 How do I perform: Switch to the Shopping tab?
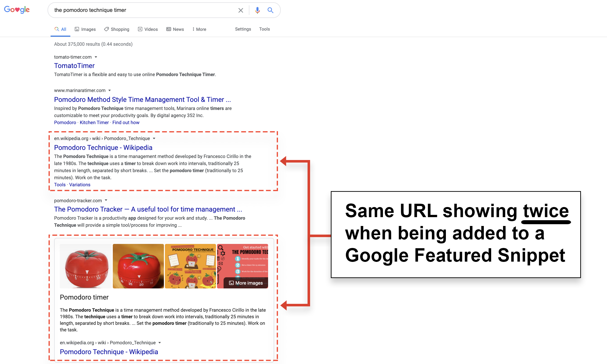click(x=117, y=29)
